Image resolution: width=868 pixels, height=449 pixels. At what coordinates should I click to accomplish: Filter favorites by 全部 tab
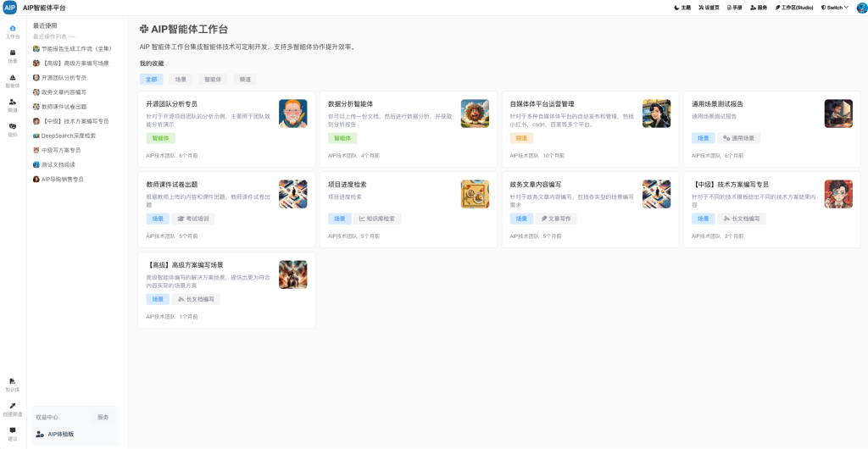(x=151, y=80)
